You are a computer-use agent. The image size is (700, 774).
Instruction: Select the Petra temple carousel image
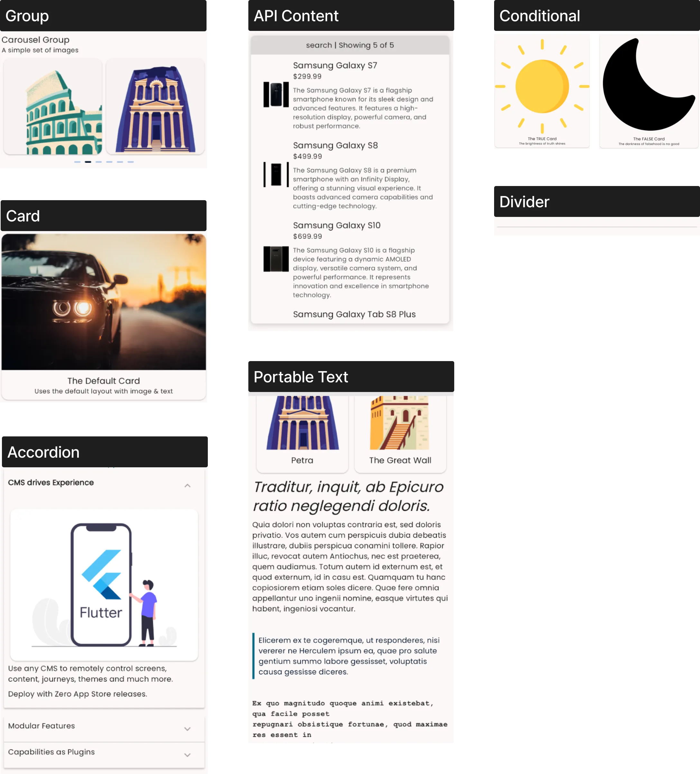(x=155, y=106)
